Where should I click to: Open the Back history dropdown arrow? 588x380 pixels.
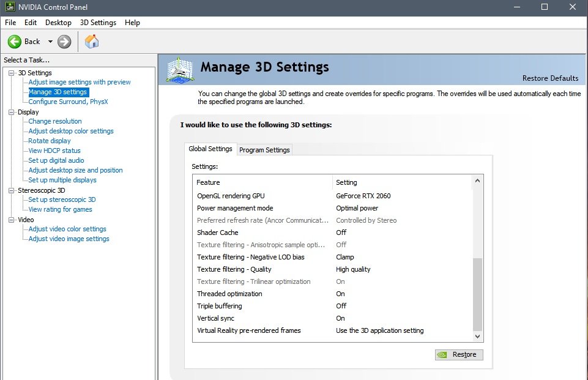(50, 42)
